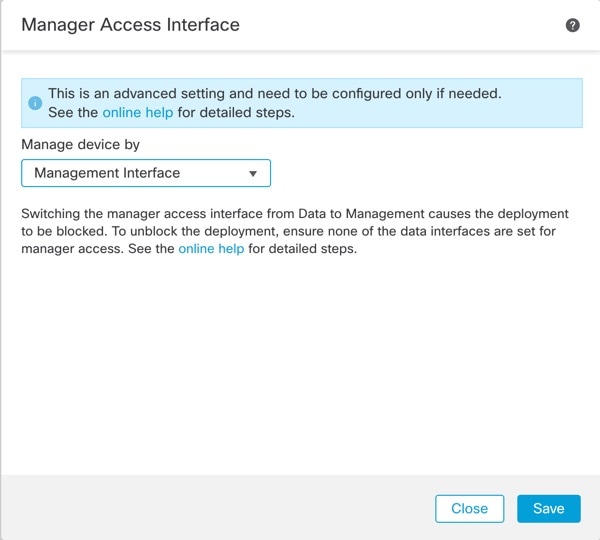The height and width of the screenshot is (540, 600).
Task: Click the 'for detailed steps.' text in banner
Action: [x=236, y=113]
